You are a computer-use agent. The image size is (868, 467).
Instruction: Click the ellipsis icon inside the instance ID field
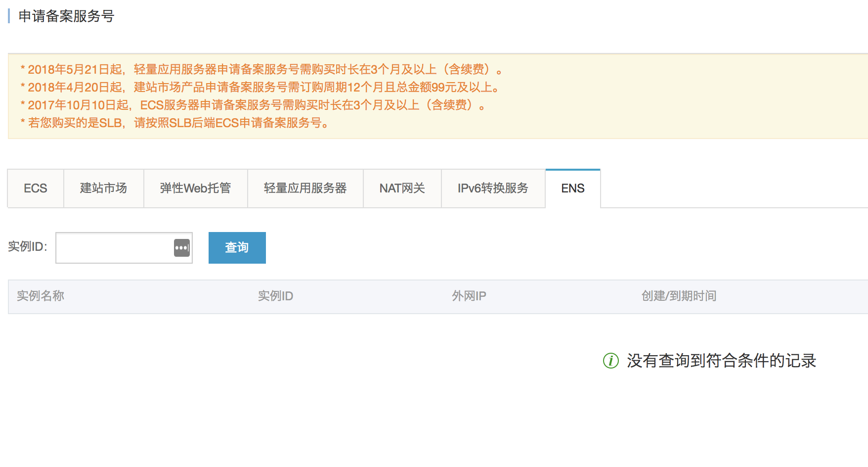(x=181, y=248)
